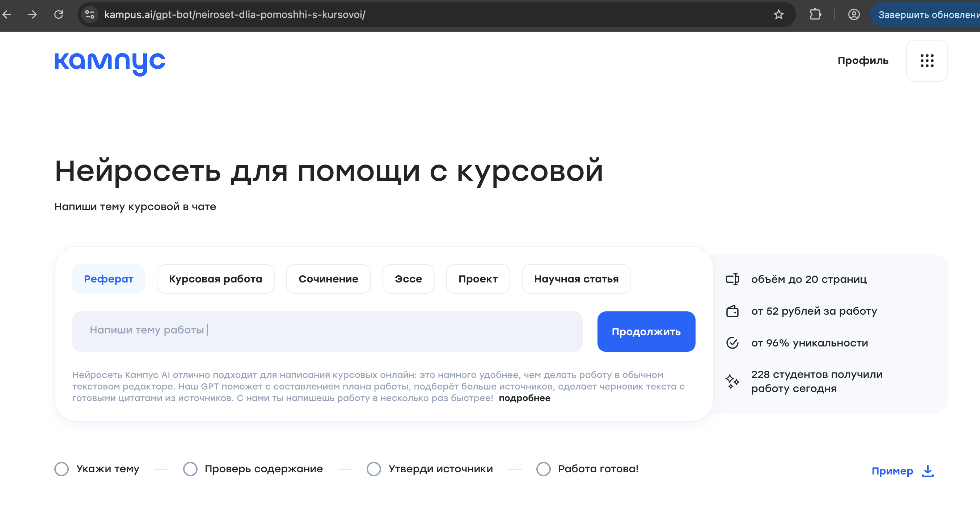Reload the current page
This screenshot has width=980, height=528.
pos(59,14)
